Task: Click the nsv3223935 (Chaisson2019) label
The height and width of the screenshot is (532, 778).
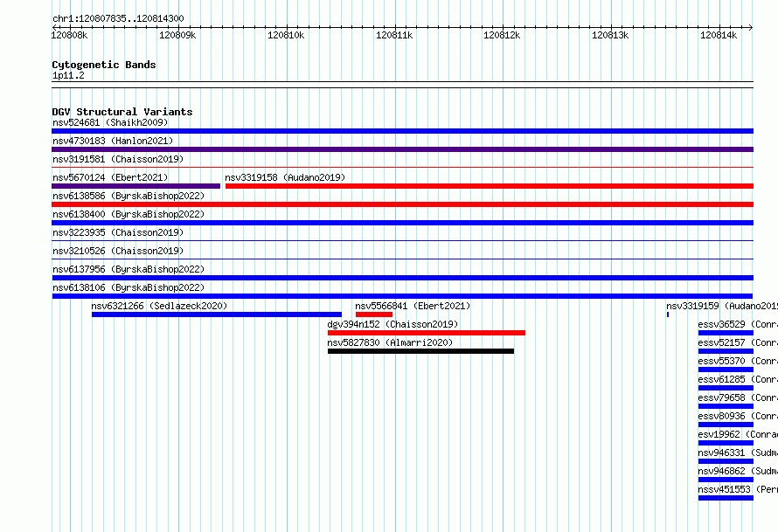Action: tap(118, 232)
